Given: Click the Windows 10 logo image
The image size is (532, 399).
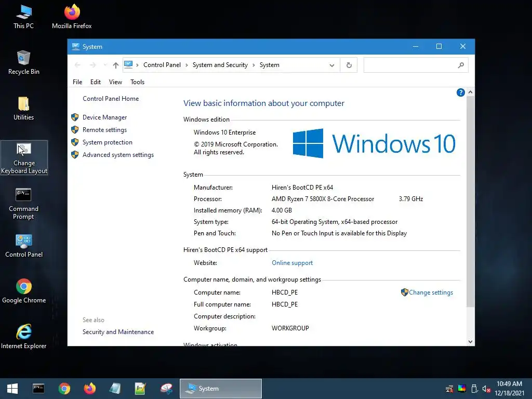Looking at the screenshot, I should pyautogui.click(x=374, y=143).
